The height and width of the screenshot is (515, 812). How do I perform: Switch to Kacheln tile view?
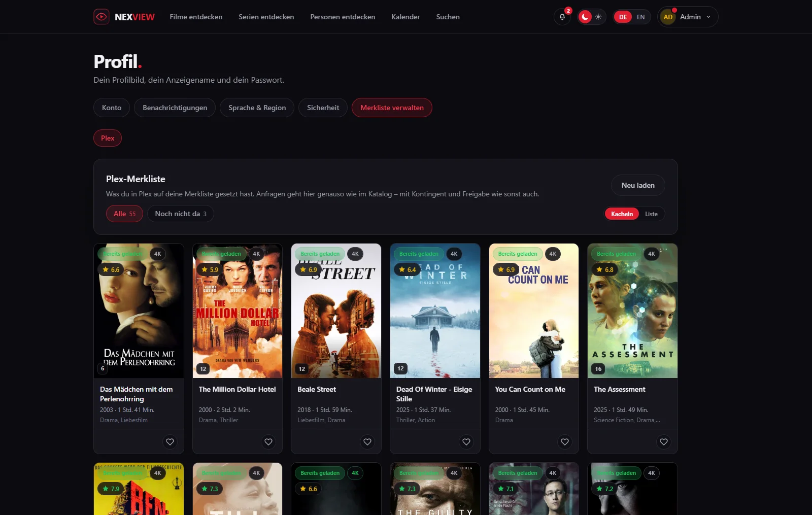point(622,214)
